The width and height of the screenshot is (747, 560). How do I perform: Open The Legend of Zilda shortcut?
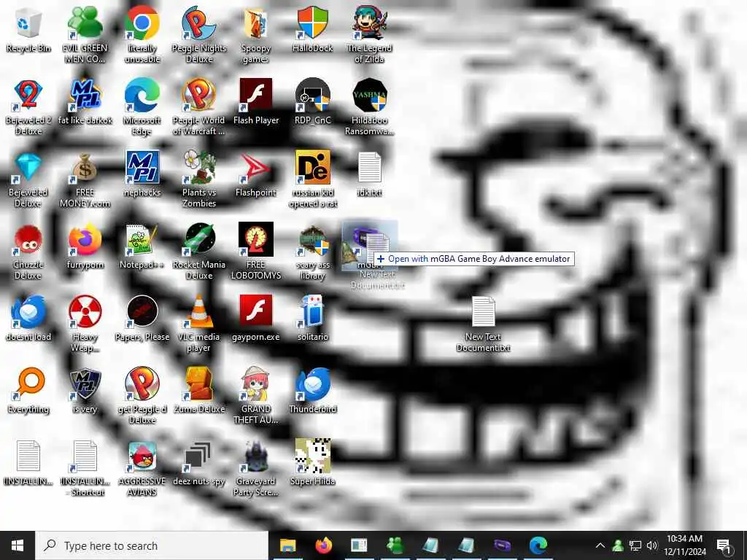pyautogui.click(x=369, y=24)
